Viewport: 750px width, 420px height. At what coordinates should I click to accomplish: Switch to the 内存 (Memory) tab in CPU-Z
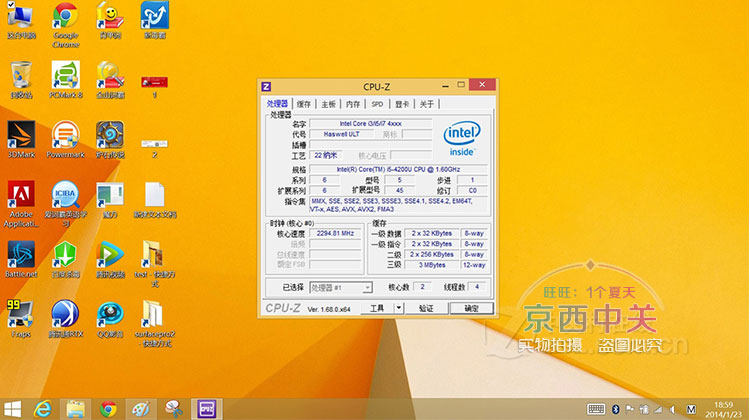coord(353,104)
